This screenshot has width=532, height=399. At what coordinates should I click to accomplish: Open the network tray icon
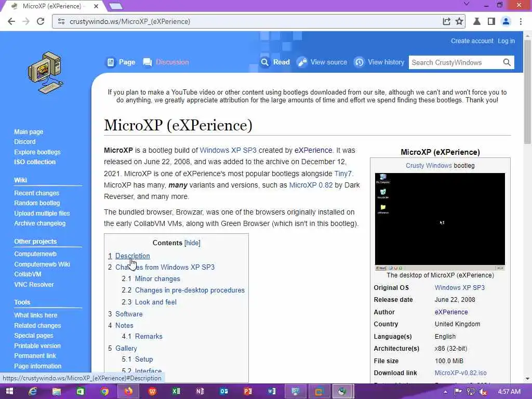[470, 392]
